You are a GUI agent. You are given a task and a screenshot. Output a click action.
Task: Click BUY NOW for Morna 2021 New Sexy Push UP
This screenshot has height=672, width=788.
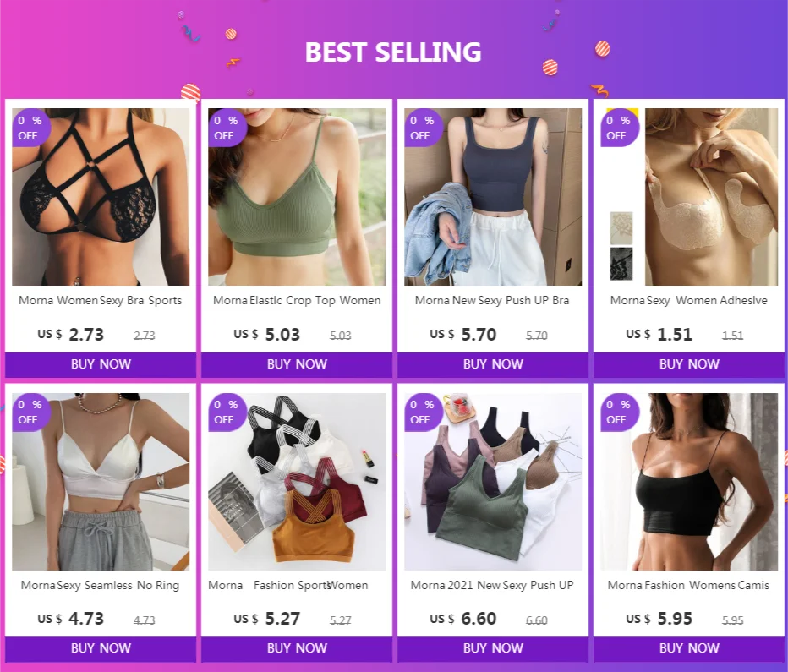[493, 648]
